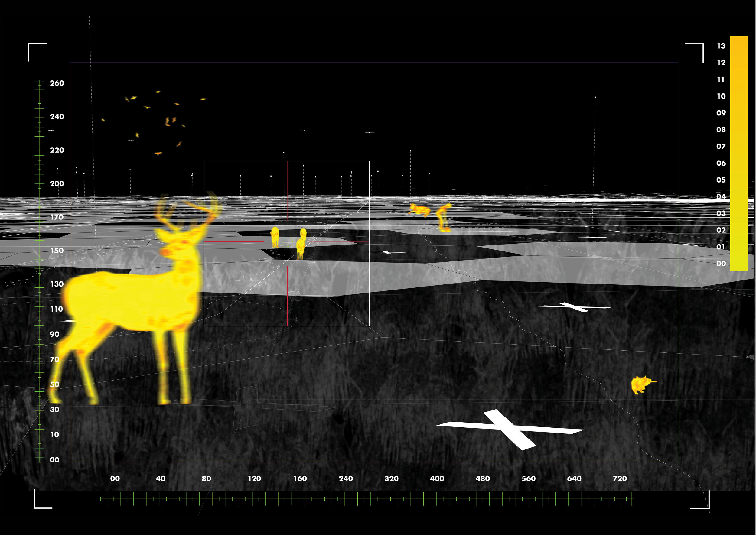Click '160' on the horizontal axis
This screenshot has width=756, height=535.
coord(300,479)
